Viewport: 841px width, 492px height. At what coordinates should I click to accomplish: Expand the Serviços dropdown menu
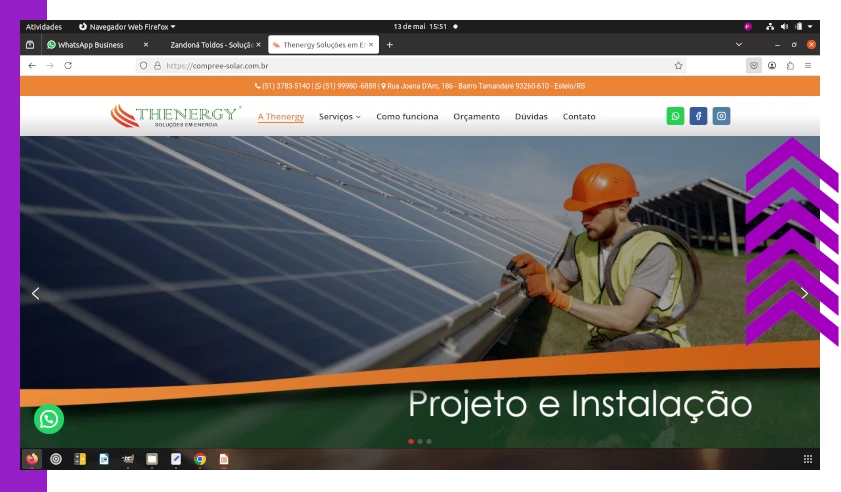coord(340,116)
